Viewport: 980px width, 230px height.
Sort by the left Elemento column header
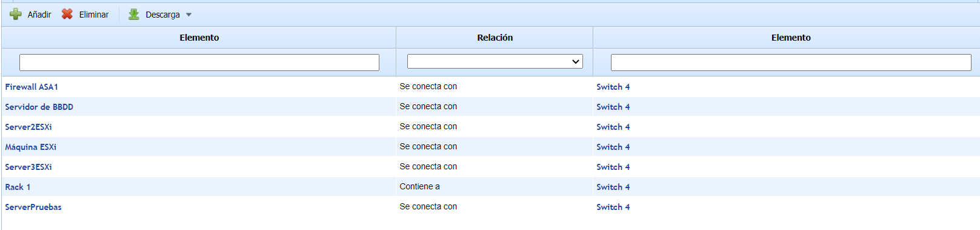(x=199, y=38)
